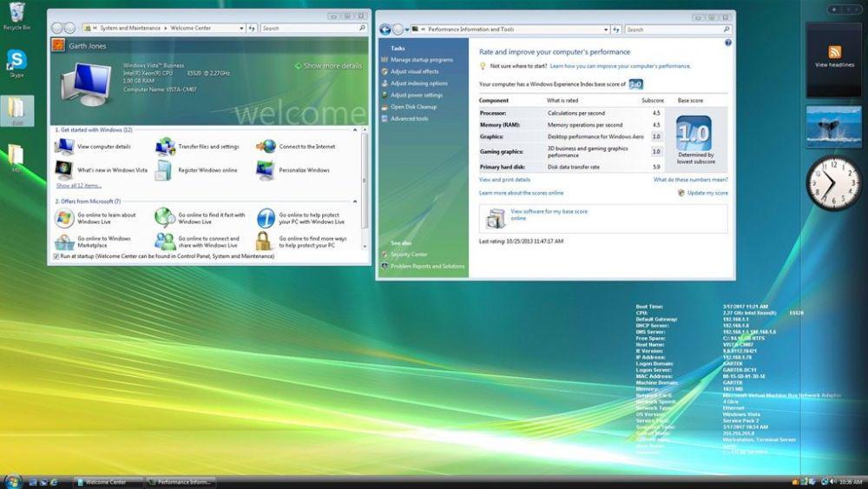Image resolution: width=868 pixels, height=489 pixels.
Task: Open What do these numbers mean link
Action: pos(690,180)
